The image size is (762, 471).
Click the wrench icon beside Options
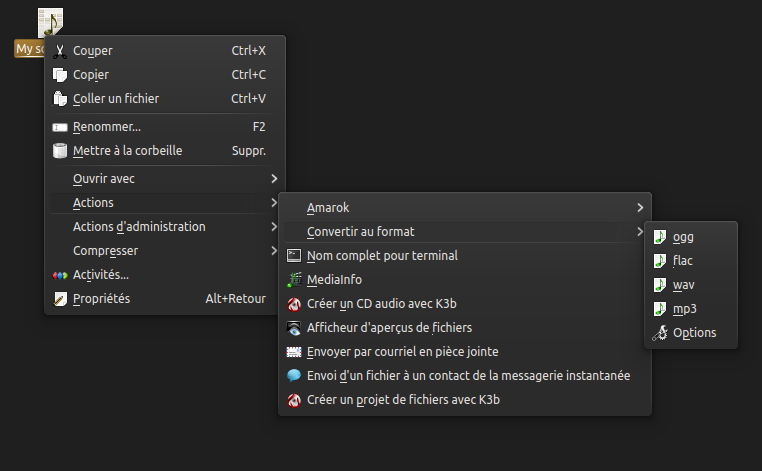pos(659,333)
